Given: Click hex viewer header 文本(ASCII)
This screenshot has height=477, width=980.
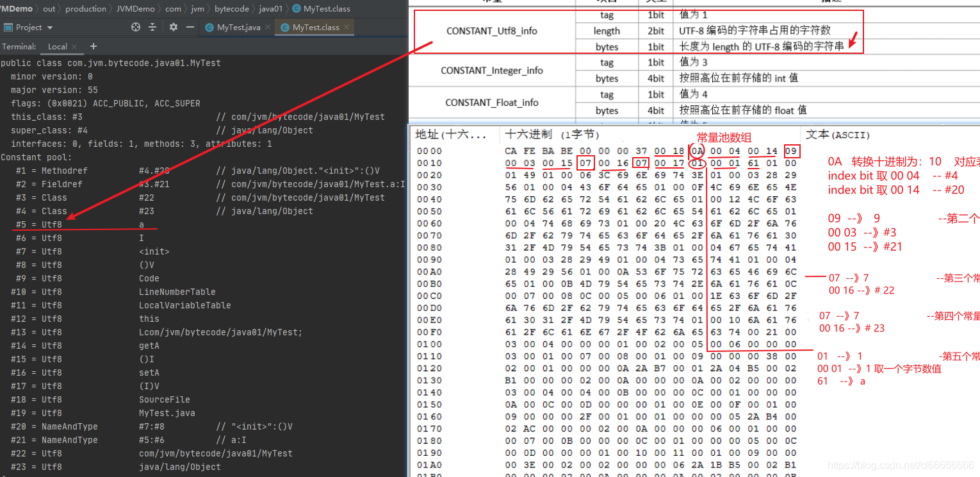Looking at the screenshot, I should (838, 134).
